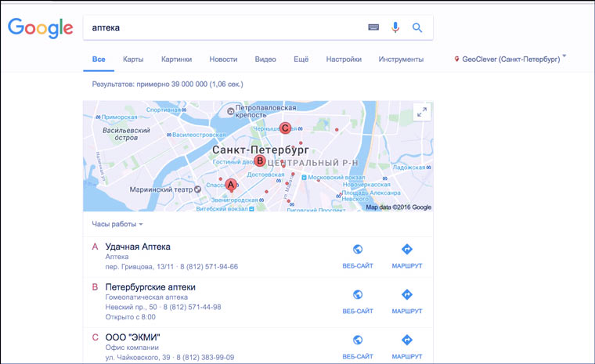Image resolution: width=595 pixels, height=364 pixels.
Task: Click МАРШРУТ label for ООО "ЭКМИ"
Action: point(407,356)
